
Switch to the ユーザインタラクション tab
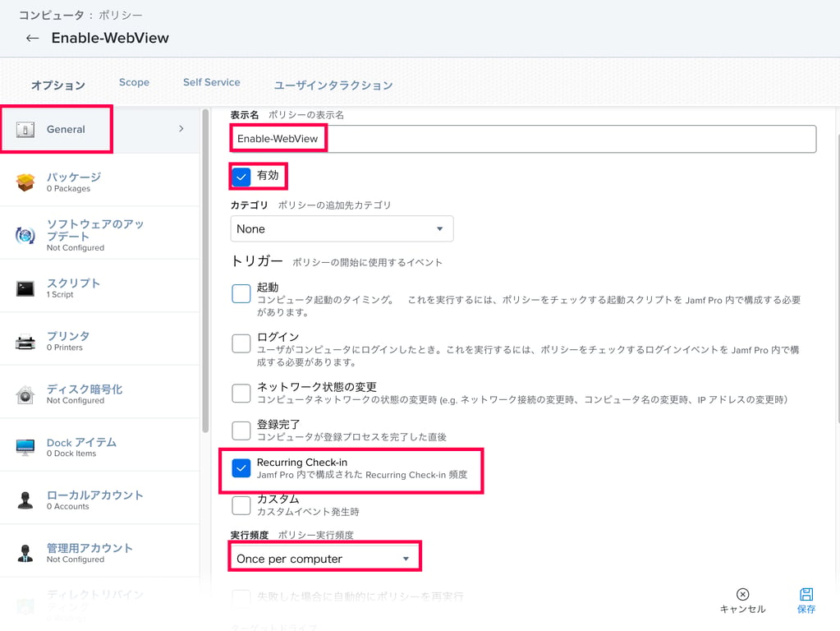pyautogui.click(x=333, y=85)
